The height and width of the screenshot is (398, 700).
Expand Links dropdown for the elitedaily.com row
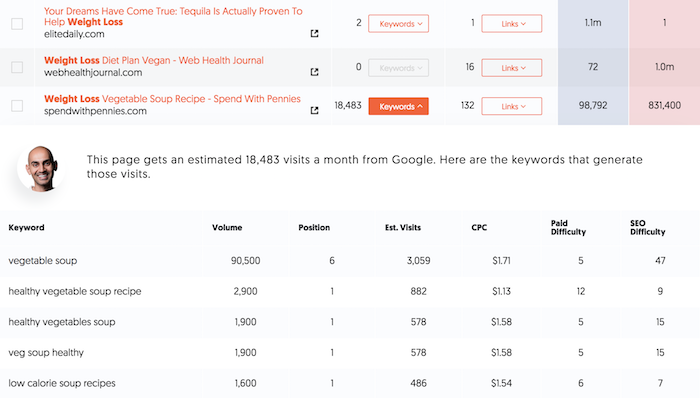tap(512, 24)
